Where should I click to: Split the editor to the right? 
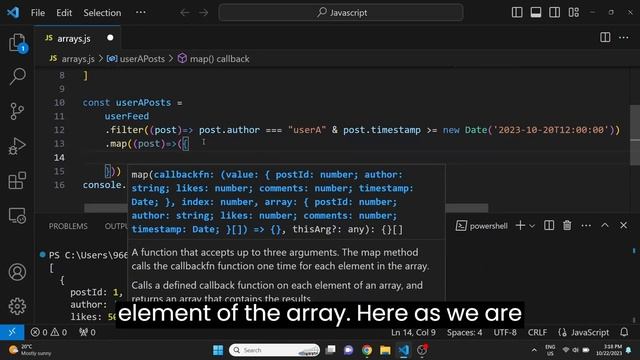point(605,38)
